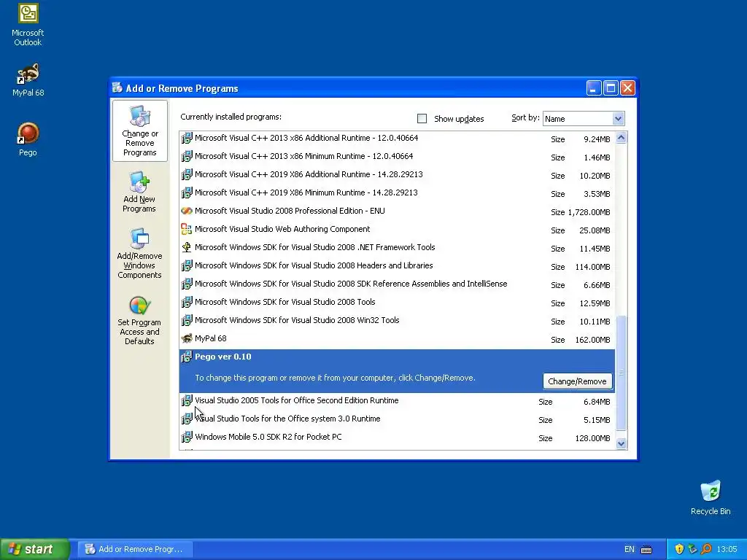The height and width of the screenshot is (560, 747).
Task: Click the Add or Remove Programs title bar icon
Action: (117, 87)
